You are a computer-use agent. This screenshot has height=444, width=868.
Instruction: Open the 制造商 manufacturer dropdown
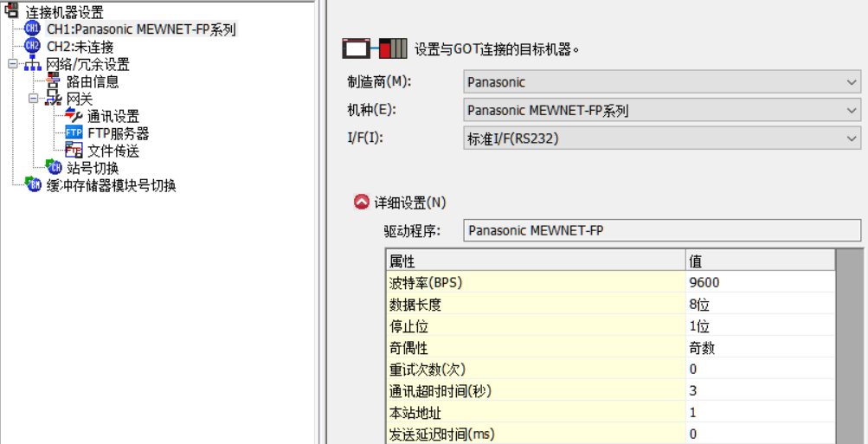point(852,83)
